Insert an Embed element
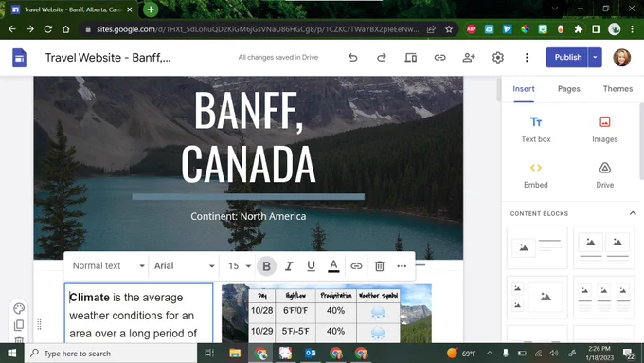Image resolution: width=644 pixels, height=363 pixels. (536, 175)
